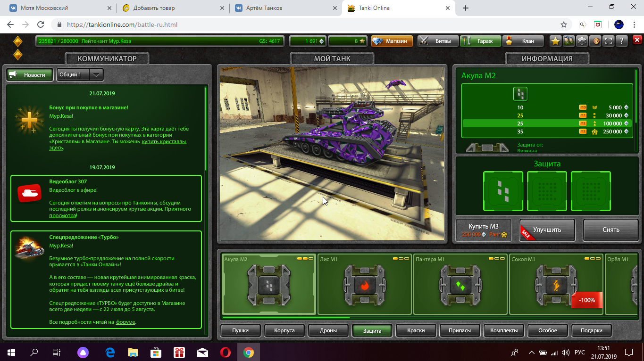This screenshot has width=644, height=361.
Task: Click the equipped first protection slot
Action: [x=503, y=191]
